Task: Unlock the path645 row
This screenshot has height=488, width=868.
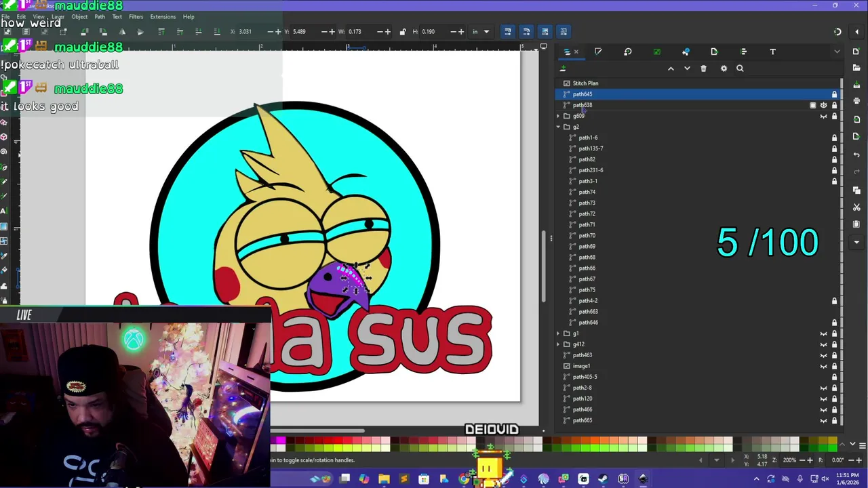Action: point(834,94)
